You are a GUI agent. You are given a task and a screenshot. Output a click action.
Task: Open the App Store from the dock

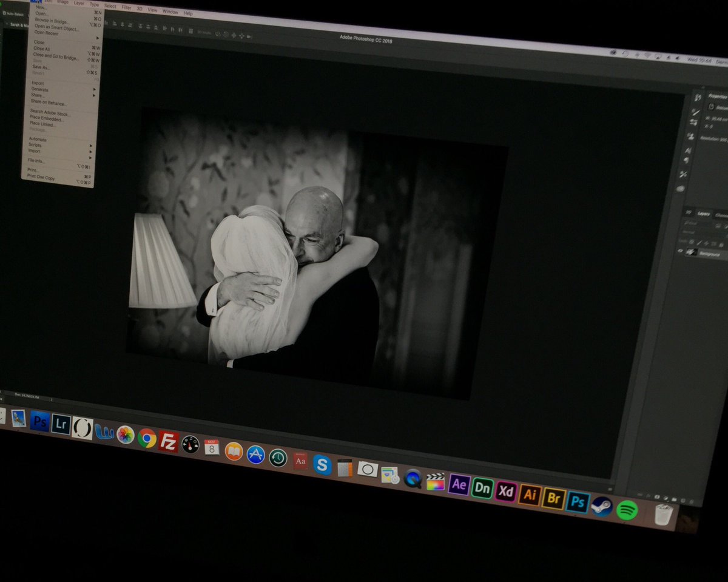click(255, 455)
